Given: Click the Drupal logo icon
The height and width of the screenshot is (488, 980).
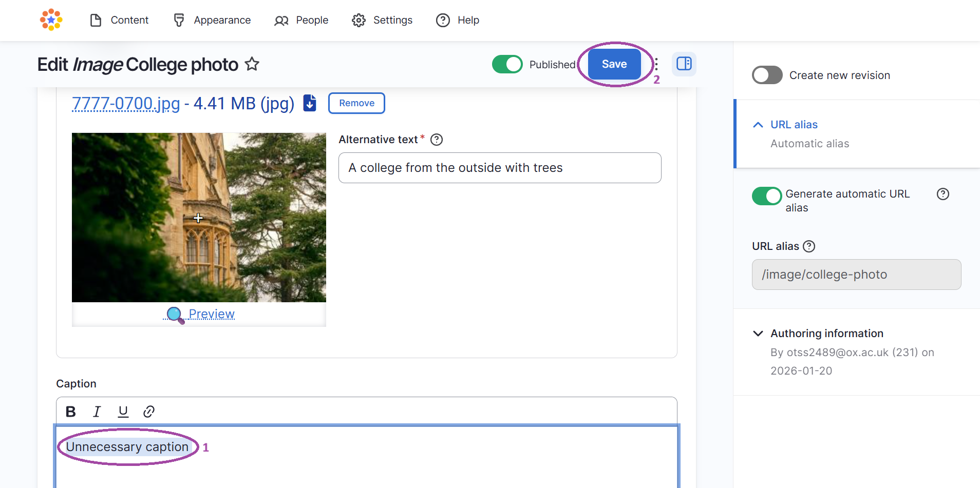Looking at the screenshot, I should coord(51,20).
